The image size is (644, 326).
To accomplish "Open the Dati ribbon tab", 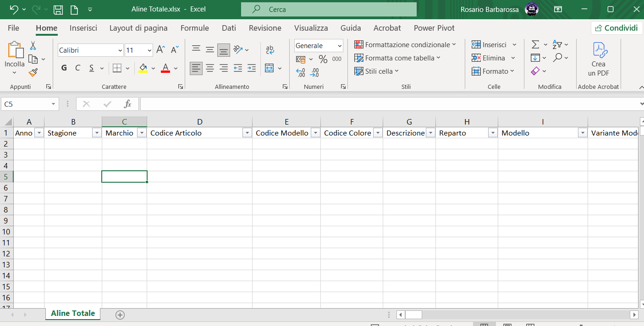I will point(229,28).
